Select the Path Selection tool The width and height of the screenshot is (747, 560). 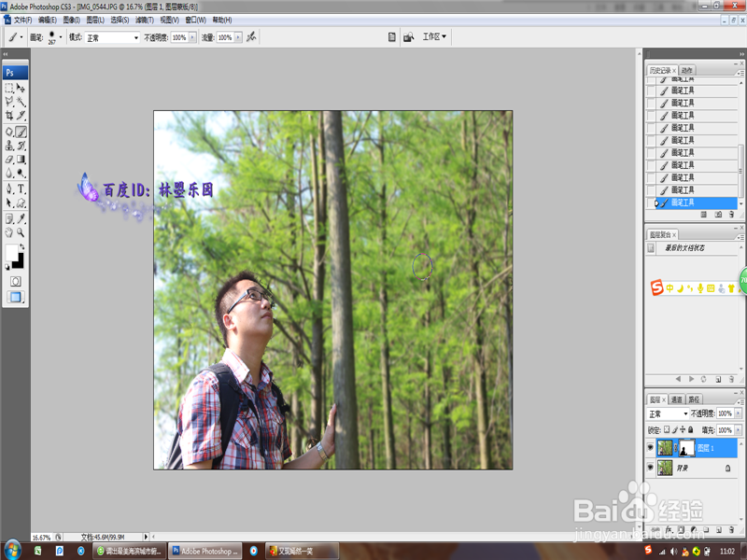pos(9,203)
